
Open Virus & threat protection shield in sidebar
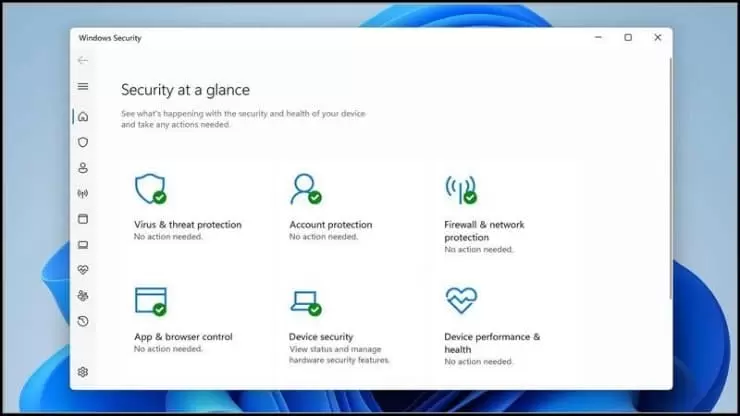(x=83, y=143)
